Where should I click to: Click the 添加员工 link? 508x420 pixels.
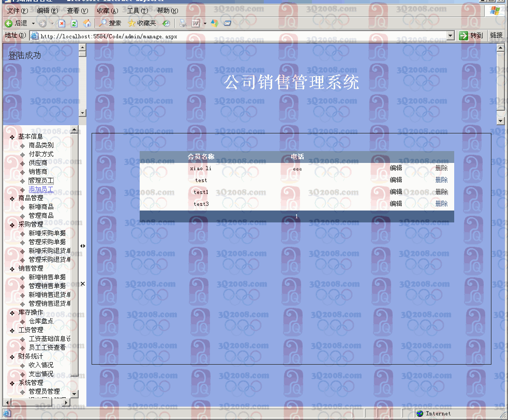tap(41, 189)
